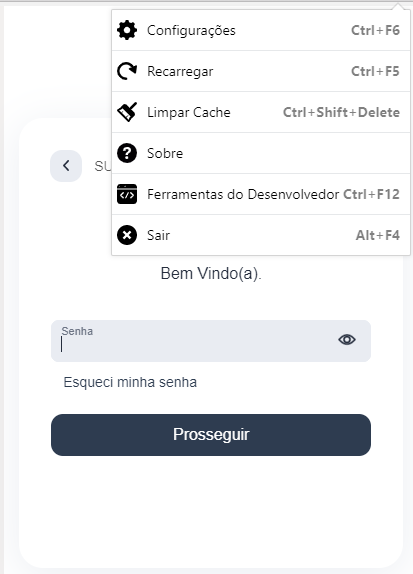Toggle password visibility with eye icon
The height and width of the screenshot is (574, 413).
347,340
